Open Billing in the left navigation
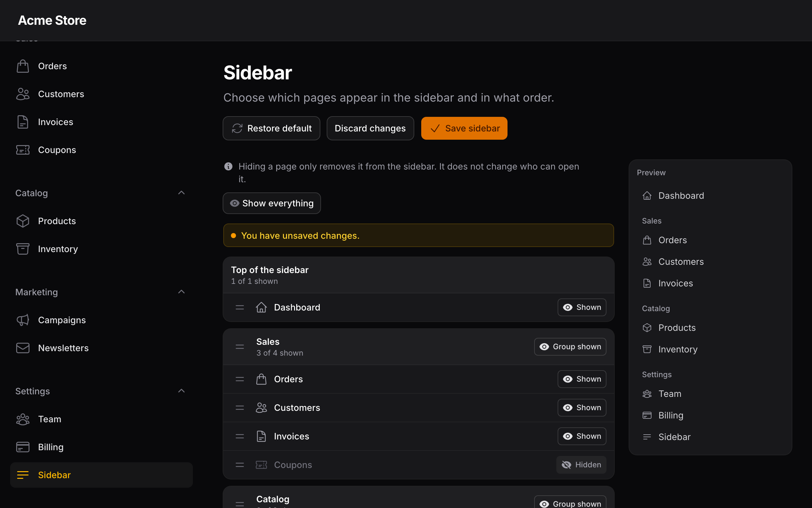Image resolution: width=812 pixels, height=508 pixels. coord(101,447)
